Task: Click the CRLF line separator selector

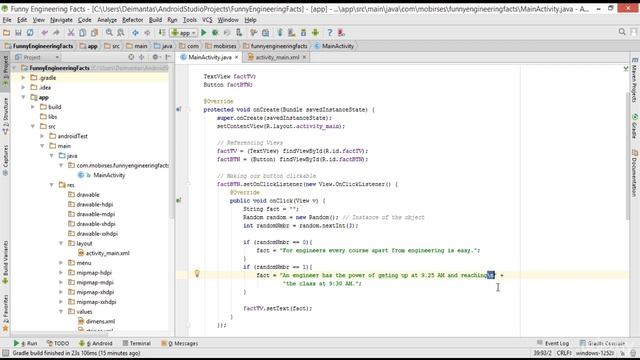Action: 564,353
